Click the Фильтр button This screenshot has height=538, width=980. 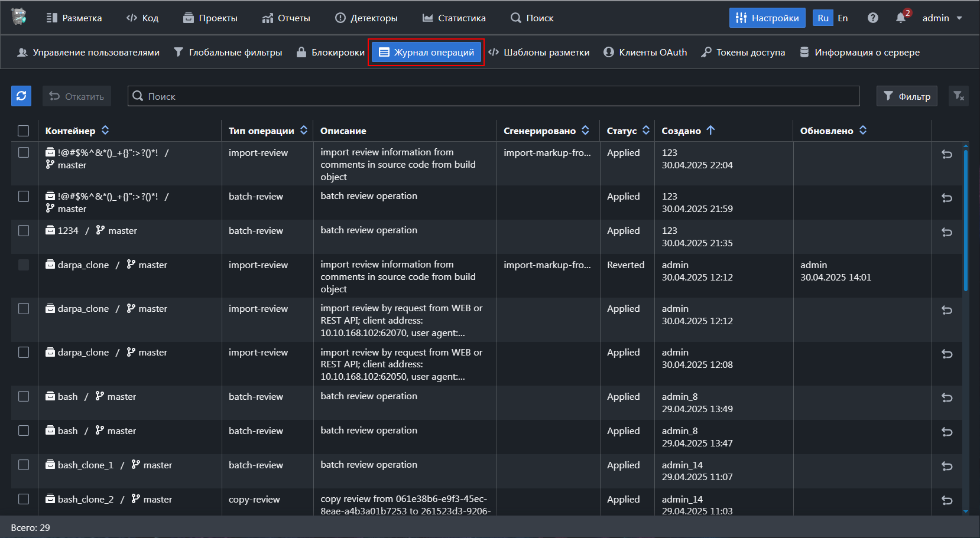(907, 96)
